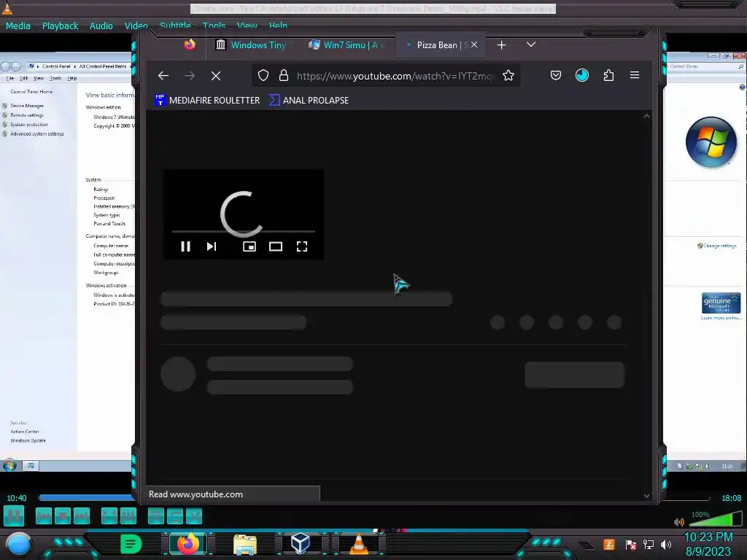Viewport: 747px width, 560px height.
Task: Open the taskbar clock showing 10:23 PM
Action: pos(708,544)
